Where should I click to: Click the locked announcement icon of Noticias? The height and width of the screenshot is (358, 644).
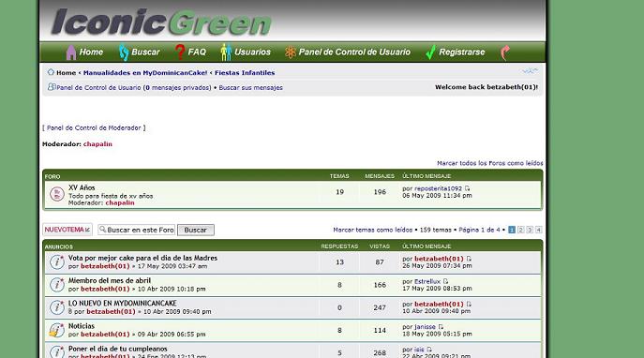coord(56,330)
